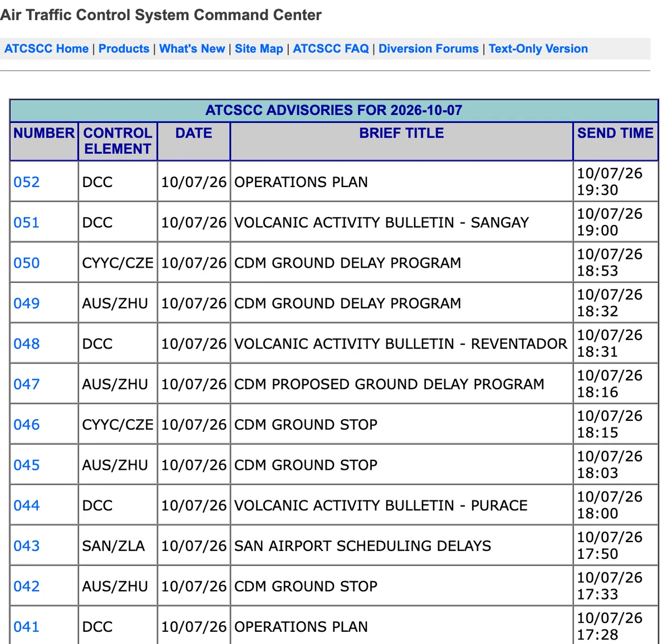The height and width of the screenshot is (644, 668).
Task: Select the CONTROL ELEMENT column header
Action: coord(117,141)
